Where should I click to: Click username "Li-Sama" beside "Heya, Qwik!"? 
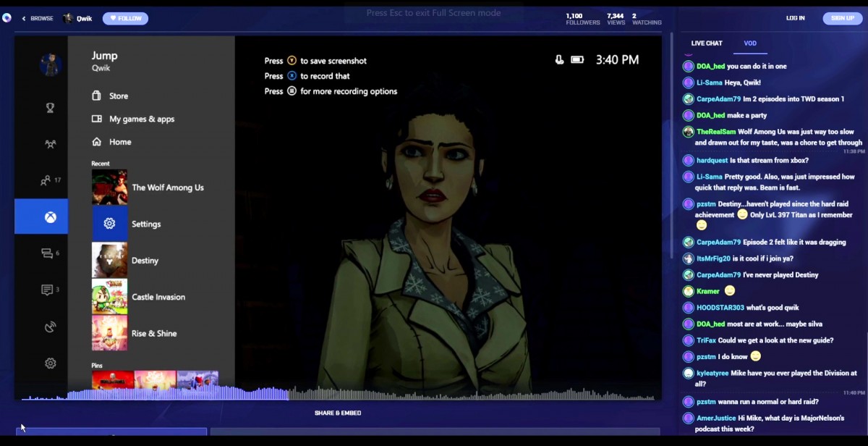[710, 83]
